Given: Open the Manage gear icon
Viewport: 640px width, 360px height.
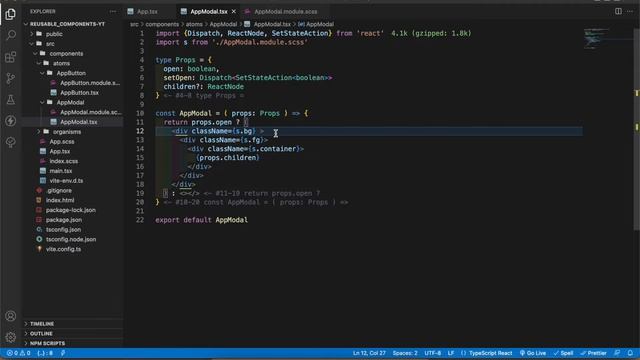Looking at the screenshot, I should click(x=11, y=337).
